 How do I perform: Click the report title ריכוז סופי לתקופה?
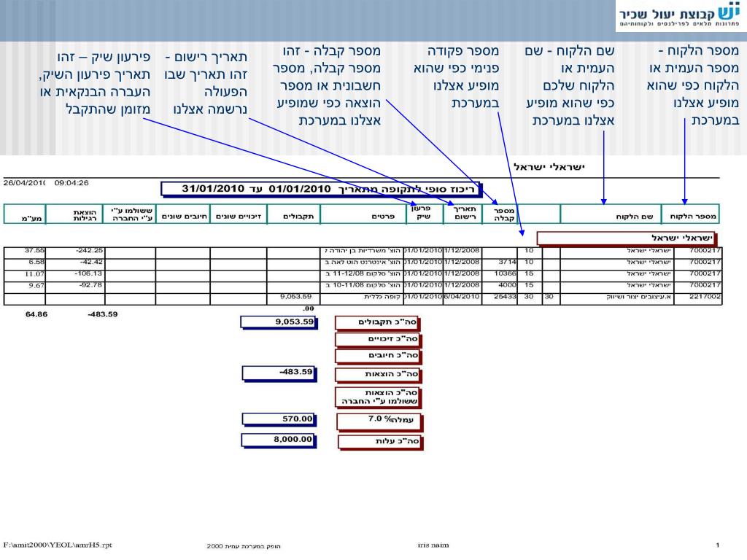[x=321, y=189]
